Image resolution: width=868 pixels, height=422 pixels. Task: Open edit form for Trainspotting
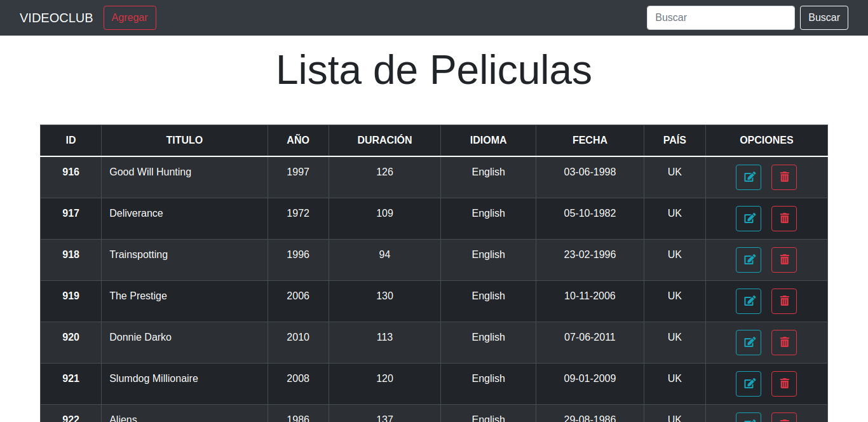pos(749,260)
